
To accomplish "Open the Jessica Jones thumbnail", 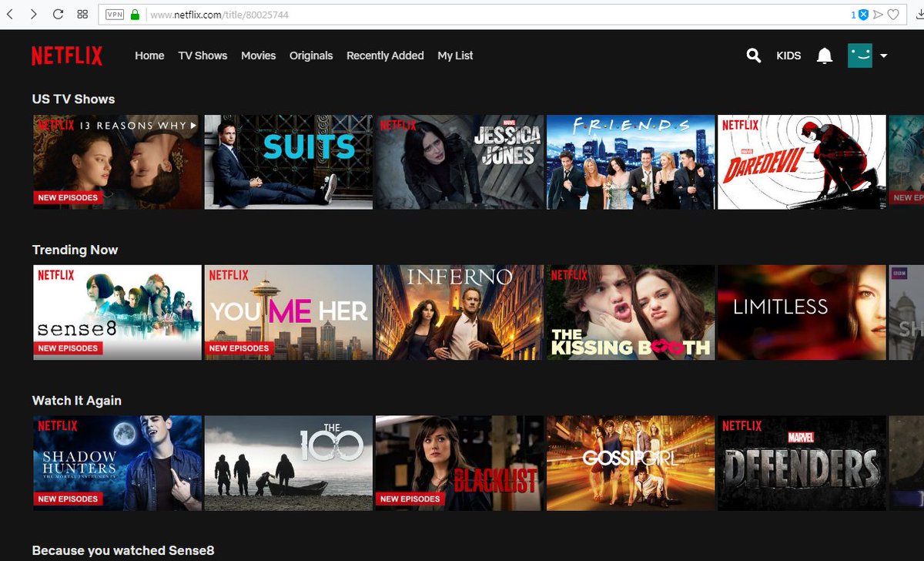I will tap(460, 162).
